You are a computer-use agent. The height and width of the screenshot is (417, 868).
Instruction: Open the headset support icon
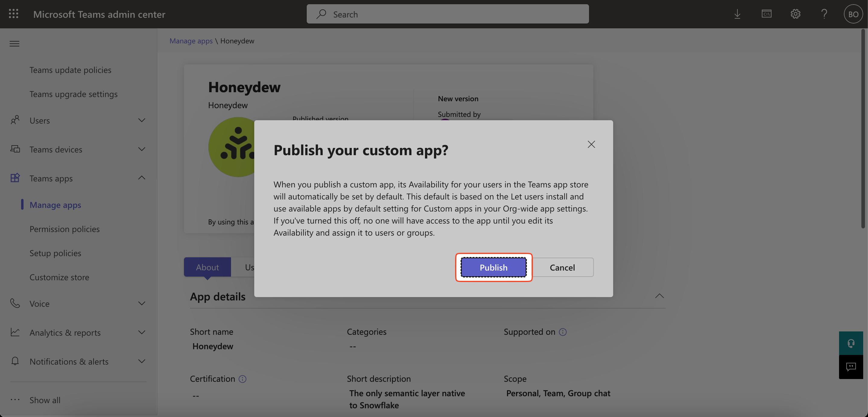tap(851, 343)
